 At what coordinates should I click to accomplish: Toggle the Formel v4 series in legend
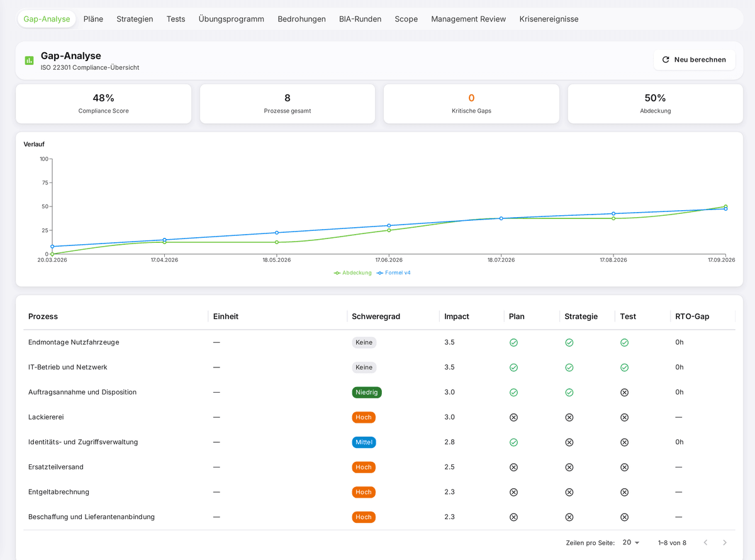point(393,273)
